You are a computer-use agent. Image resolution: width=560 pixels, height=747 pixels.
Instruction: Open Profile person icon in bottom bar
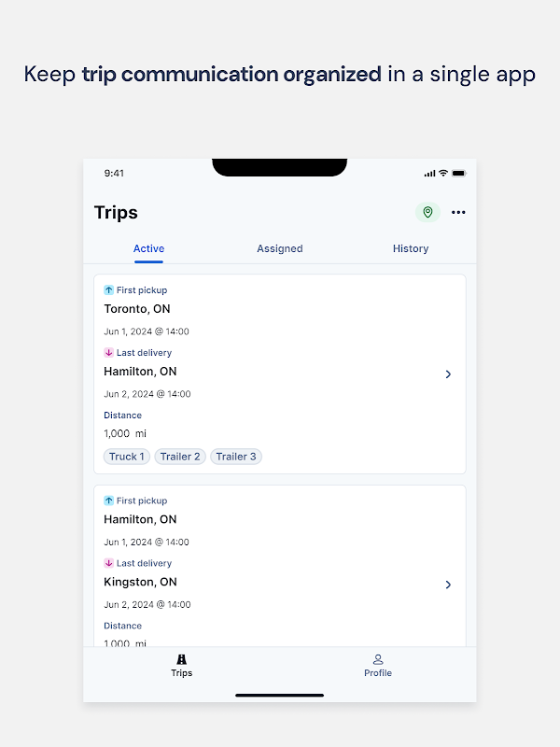click(x=378, y=659)
